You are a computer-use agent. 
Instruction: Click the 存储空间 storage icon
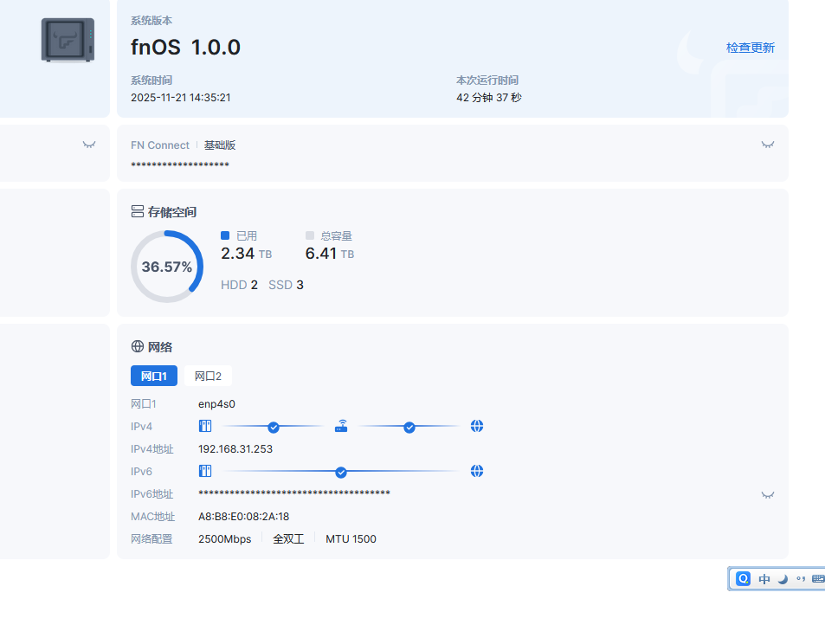tap(138, 211)
